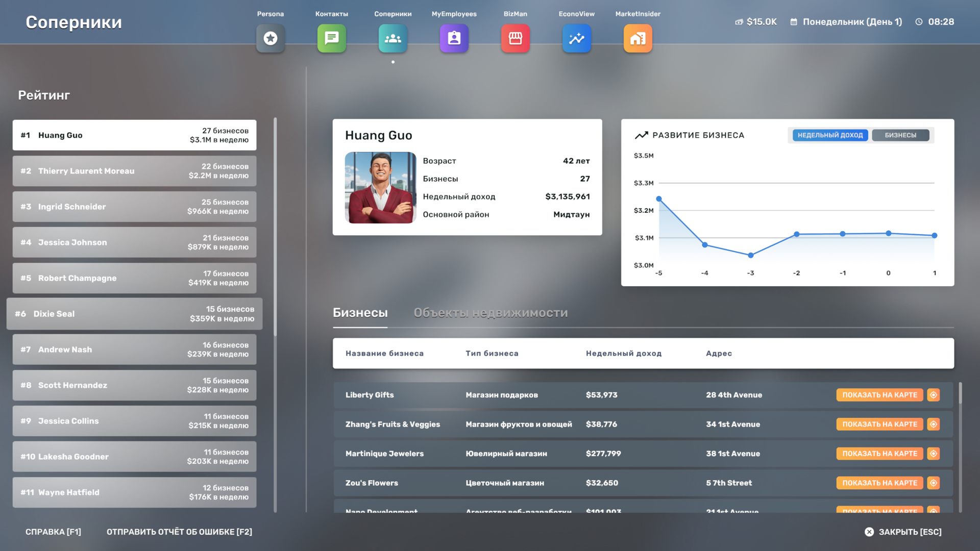The height and width of the screenshot is (551, 980).
Task: Click Справка [F1] help link
Action: [x=53, y=532]
